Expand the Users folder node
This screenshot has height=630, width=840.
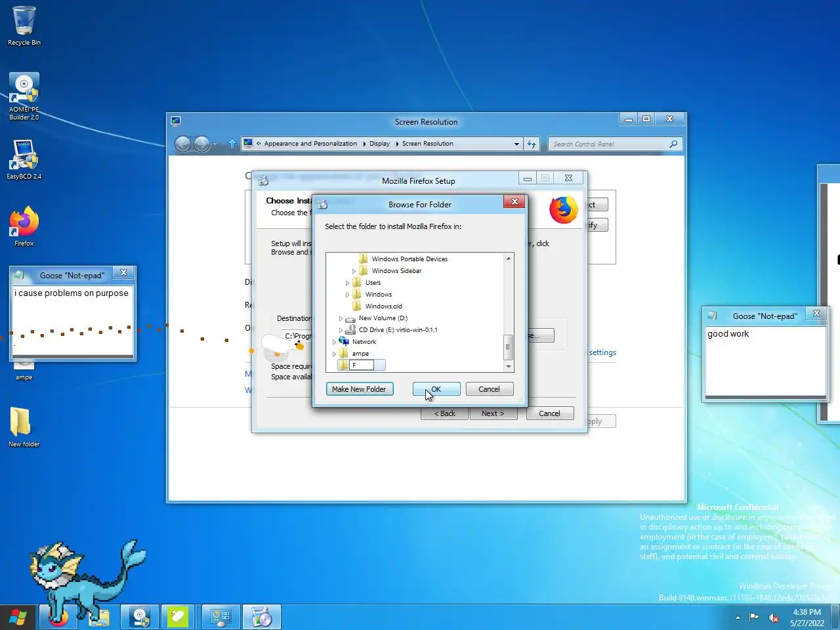click(347, 283)
